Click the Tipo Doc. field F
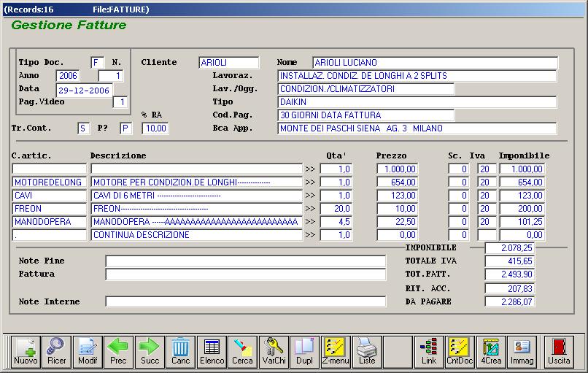 (98, 63)
